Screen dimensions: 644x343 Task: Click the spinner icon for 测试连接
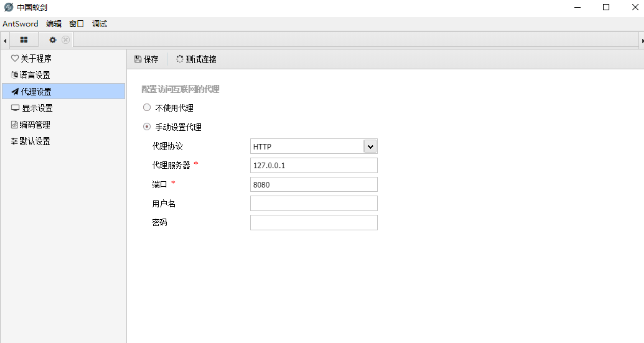tap(180, 59)
